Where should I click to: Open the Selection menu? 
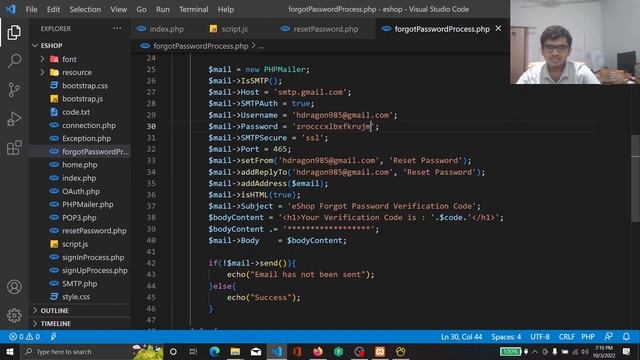pos(85,9)
